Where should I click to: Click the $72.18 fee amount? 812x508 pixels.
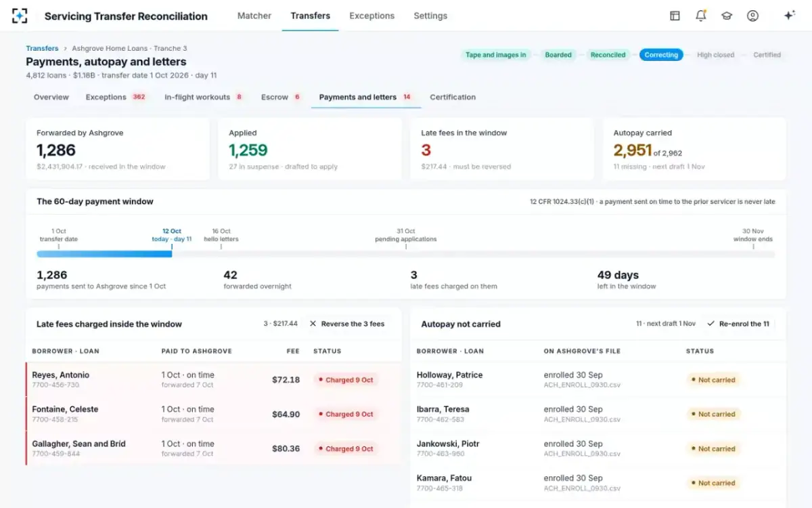286,379
